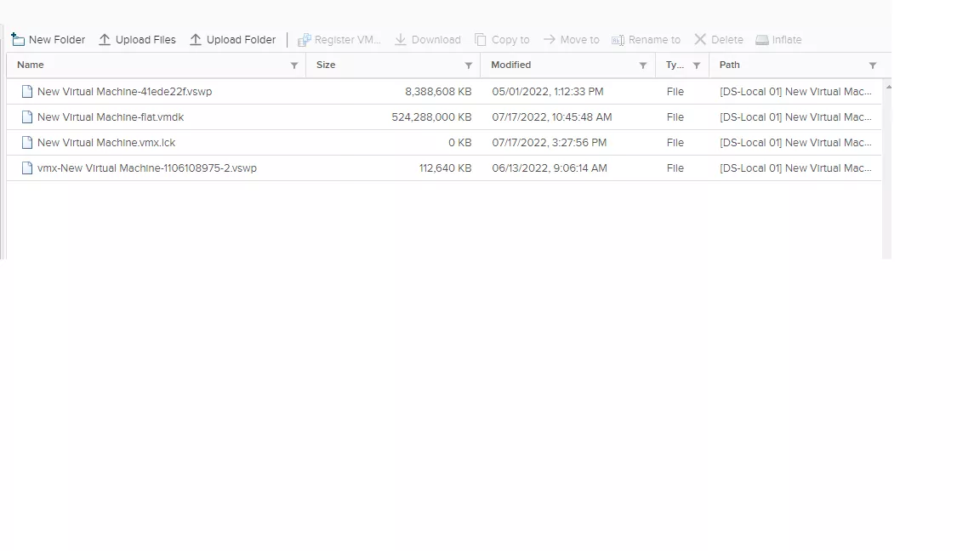The image size is (980, 551).
Task: Select file New Virtual Machine-flat.vmdk
Action: [111, 117]
